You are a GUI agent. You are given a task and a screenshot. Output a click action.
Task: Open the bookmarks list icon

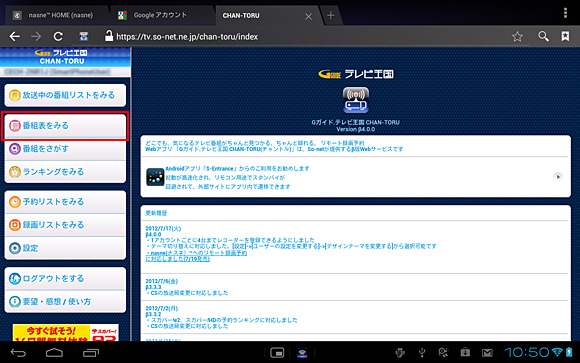click(x=565, y=36)
